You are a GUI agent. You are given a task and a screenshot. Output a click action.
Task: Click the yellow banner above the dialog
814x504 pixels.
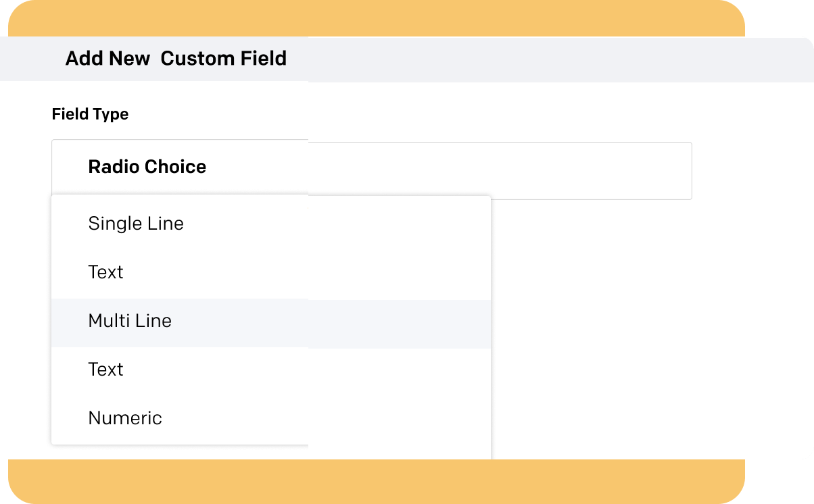[376, 18]
